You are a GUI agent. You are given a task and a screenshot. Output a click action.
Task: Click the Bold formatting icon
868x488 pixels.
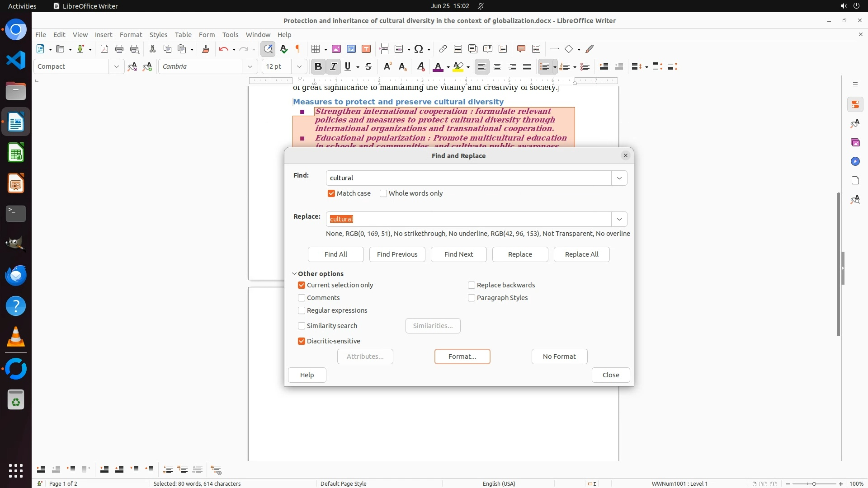click(318, 66)
